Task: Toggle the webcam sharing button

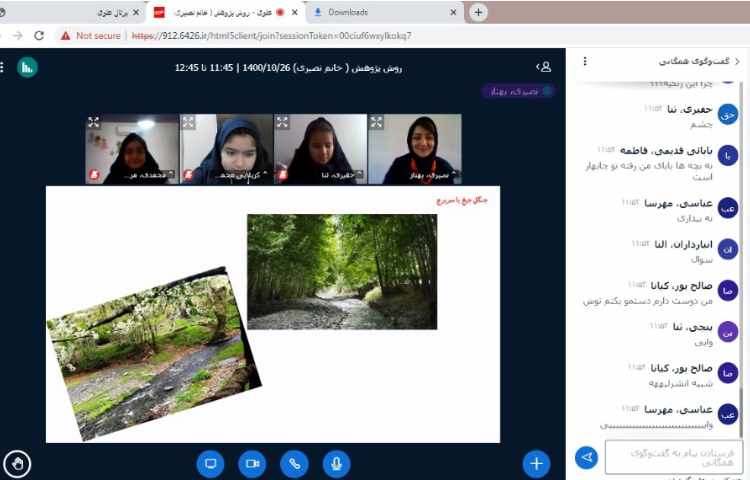Action: click(x=252, y=463)
